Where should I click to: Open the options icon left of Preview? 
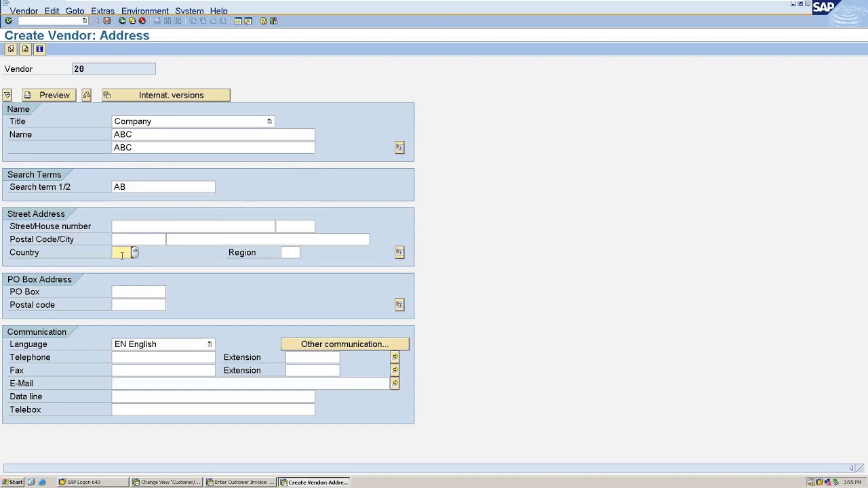click(7, 95)
